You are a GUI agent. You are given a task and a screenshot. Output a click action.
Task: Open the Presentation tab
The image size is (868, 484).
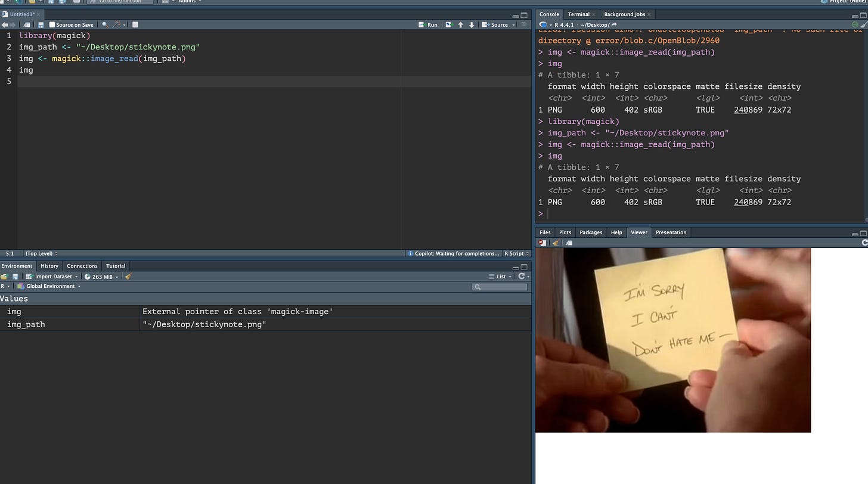pos(671,232)
